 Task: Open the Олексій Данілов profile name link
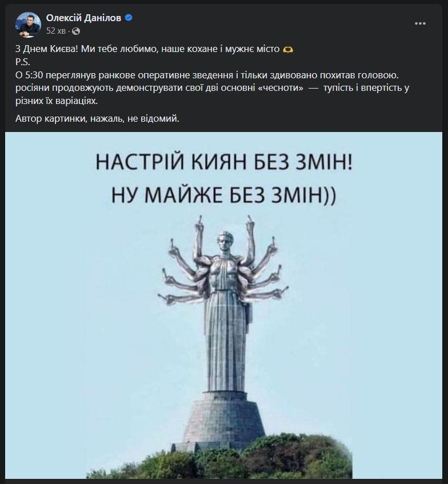(x=83, y=18)
